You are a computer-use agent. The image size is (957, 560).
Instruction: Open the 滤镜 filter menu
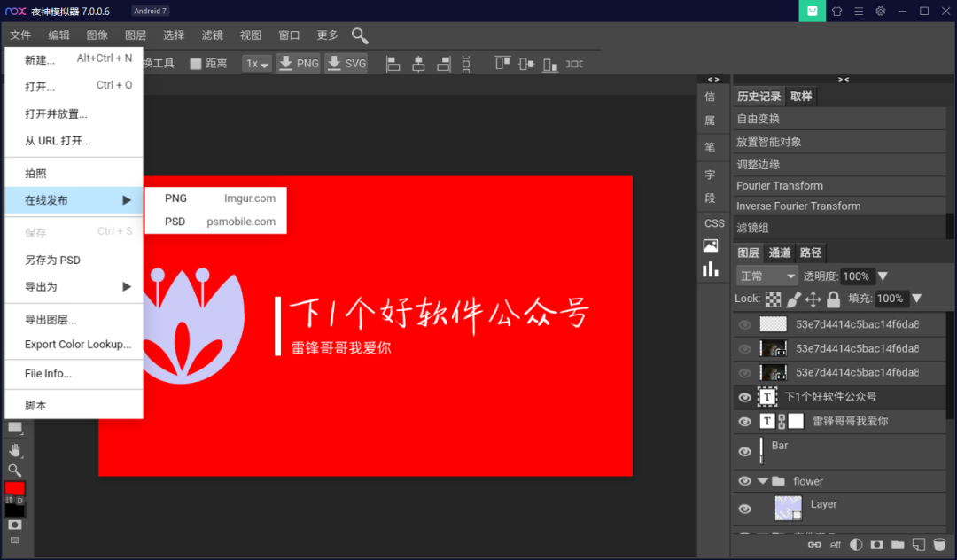[212, 35]
